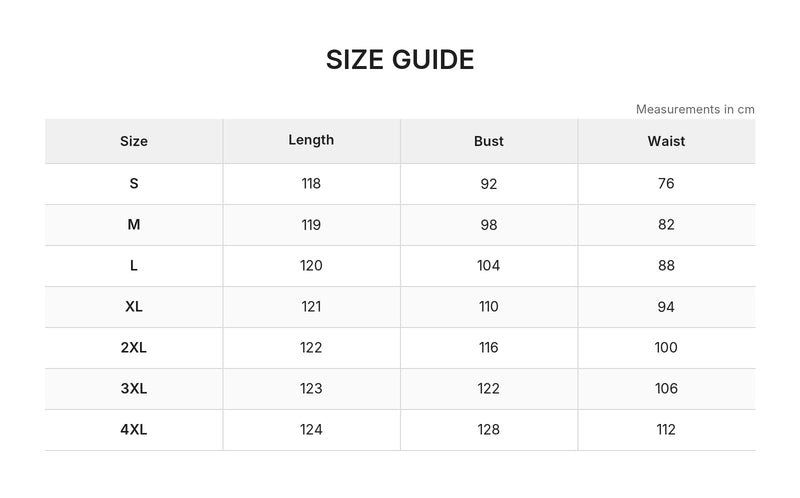
Task: Select the L size row label
Action: coord(134,266)
